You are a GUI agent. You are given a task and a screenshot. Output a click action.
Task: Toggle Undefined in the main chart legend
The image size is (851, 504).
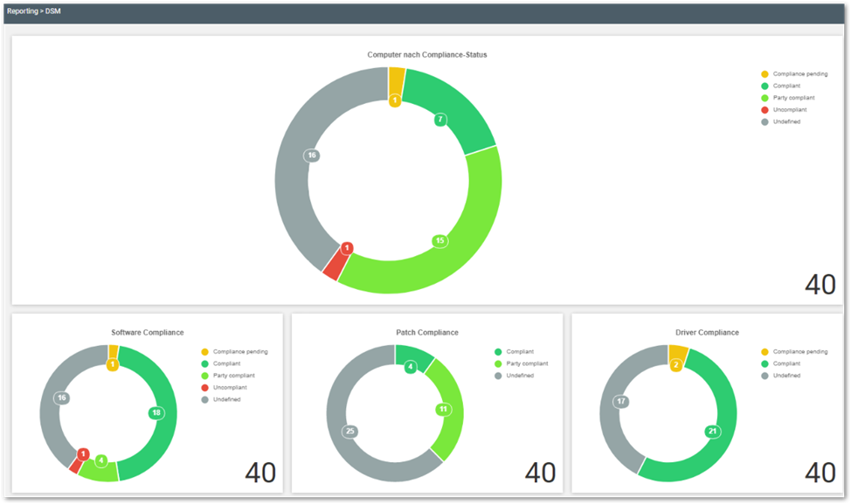pyautogui.click(x=781, y=121)
